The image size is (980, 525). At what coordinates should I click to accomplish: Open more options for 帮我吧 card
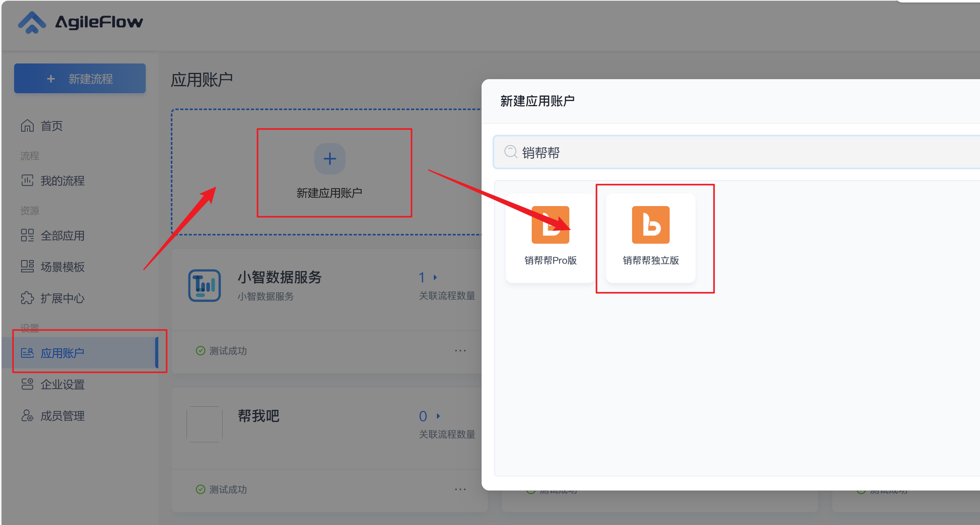460,489
